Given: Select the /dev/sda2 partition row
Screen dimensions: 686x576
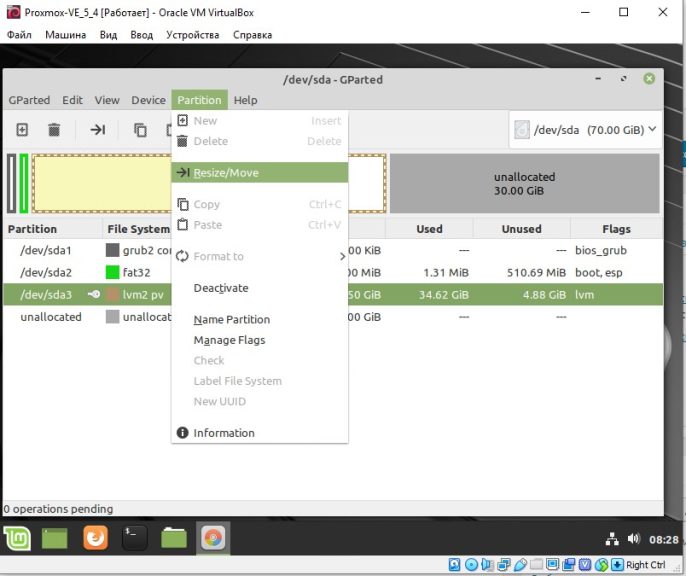Looking at the screenshot, I should click(x=333, y=272).
